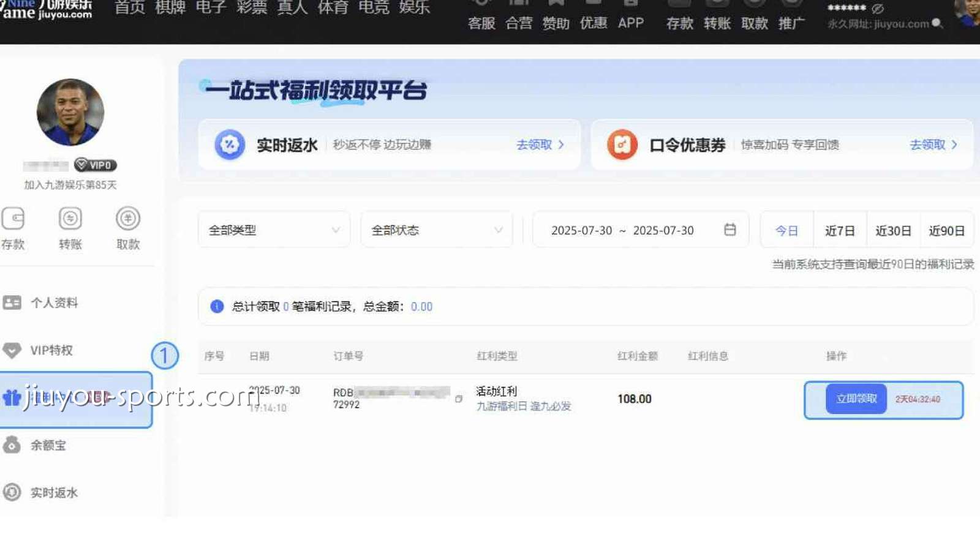
Task: Toggle balance visibility eye icon
Action: 878,9
